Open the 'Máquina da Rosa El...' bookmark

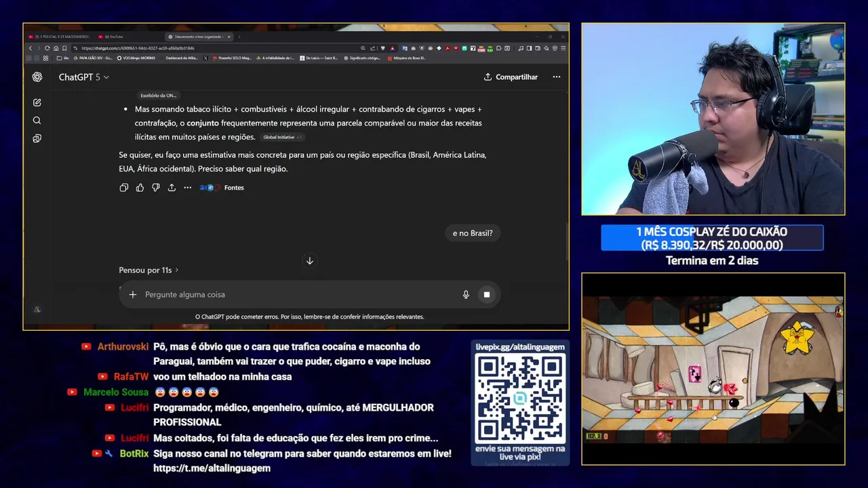407,58
